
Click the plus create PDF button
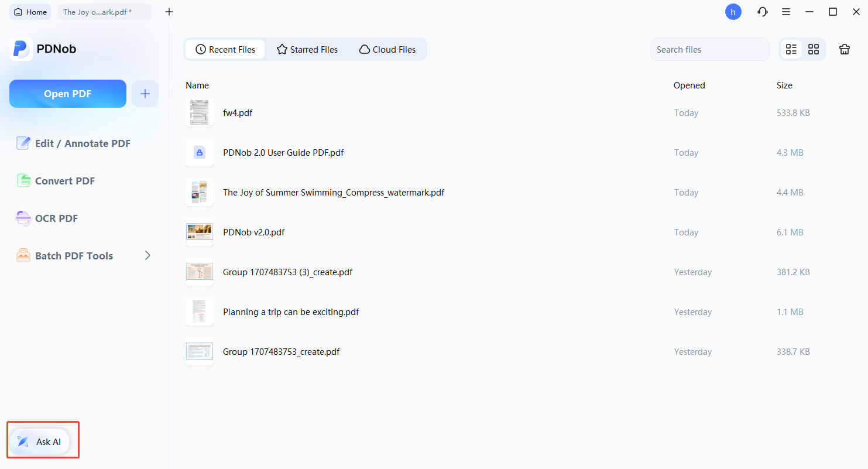145,94
